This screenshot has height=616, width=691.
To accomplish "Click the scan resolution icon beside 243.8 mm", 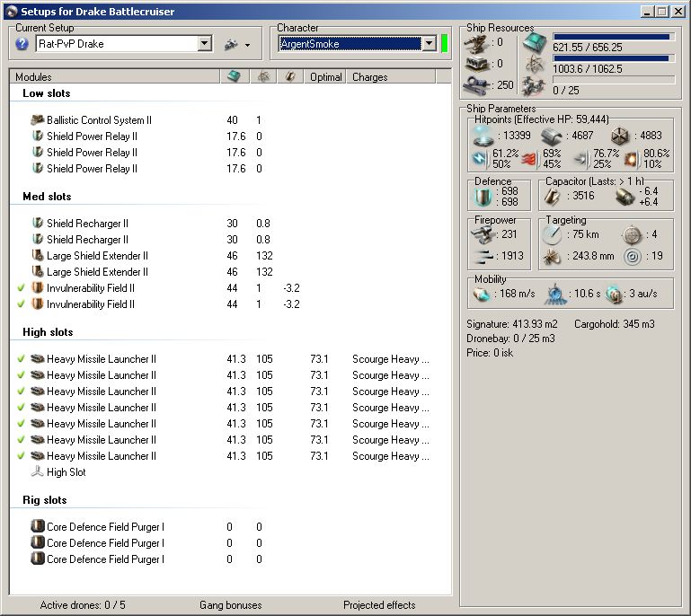I will click(552, 256).
